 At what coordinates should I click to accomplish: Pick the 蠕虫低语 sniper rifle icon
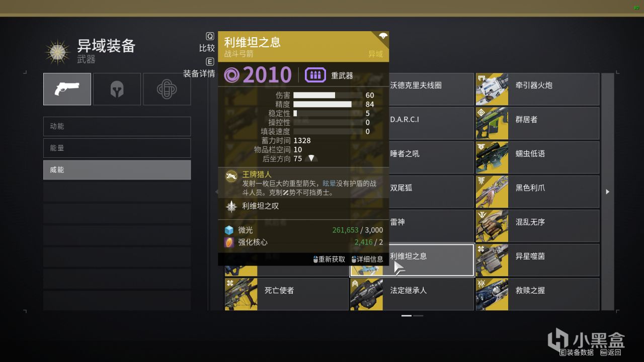coord(492,157)
